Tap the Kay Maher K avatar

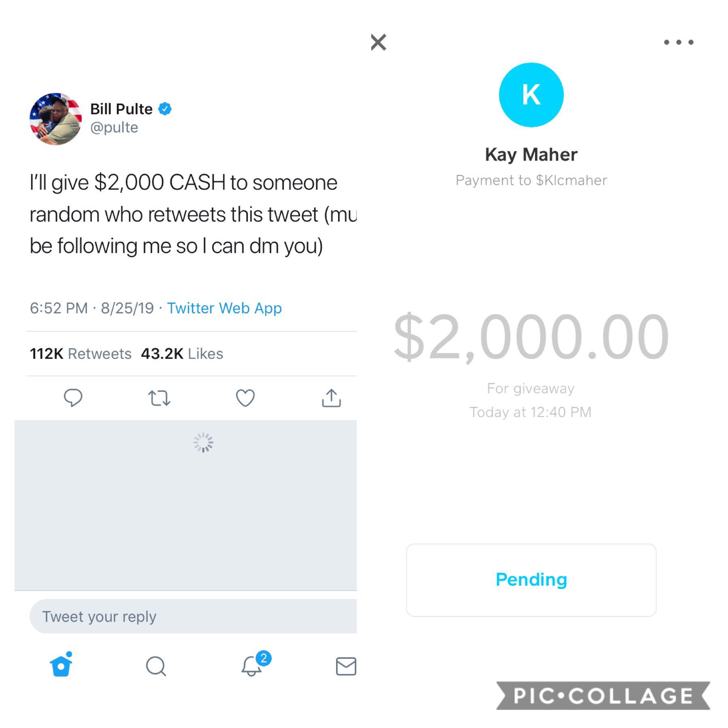[531, 95]
